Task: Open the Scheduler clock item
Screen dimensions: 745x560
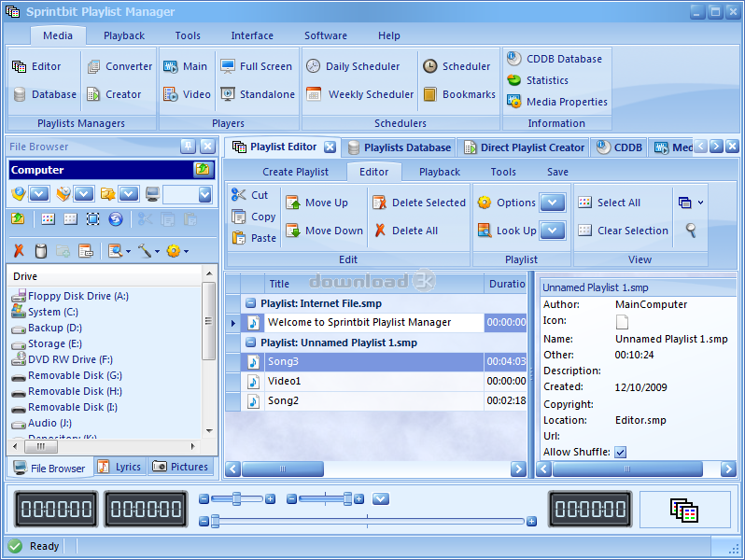Action: click(457, 66)
